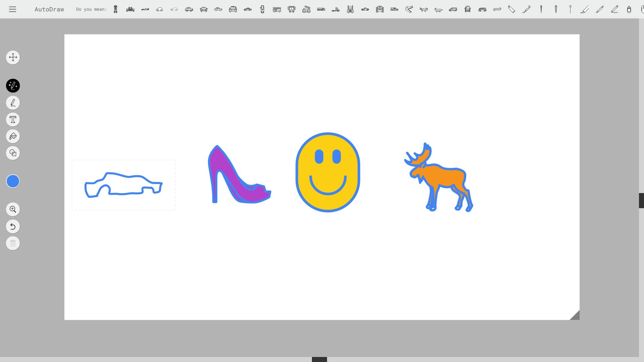Image resolution: width=644 pixels, height=362 pixels.
Task: Open the blue color picker
Action: pyautogui.click(x=13, y=181)
